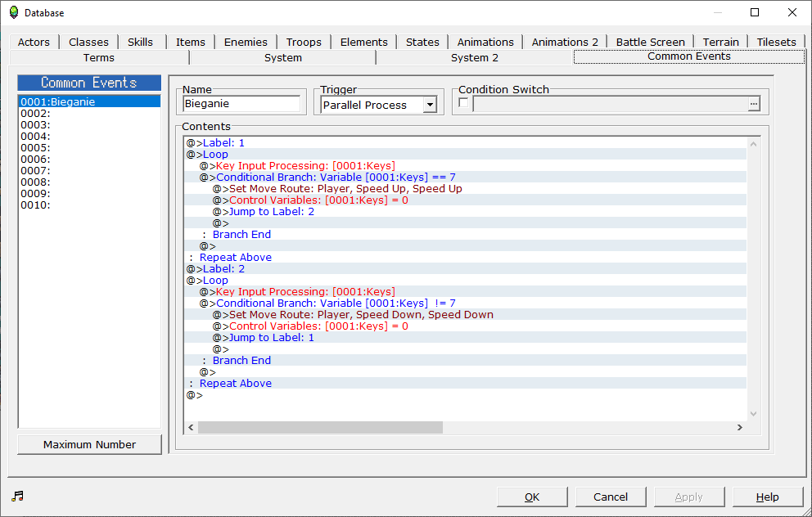
Task: Select common event slot 0002
Action: pyautogui.click(x=89, y=114)
